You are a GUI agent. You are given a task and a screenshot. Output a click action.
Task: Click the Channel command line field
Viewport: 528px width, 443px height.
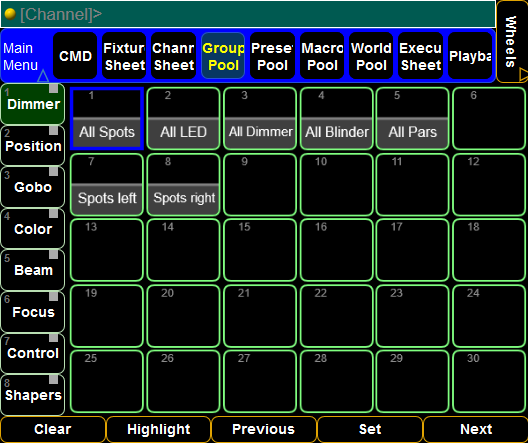[248, 14]
